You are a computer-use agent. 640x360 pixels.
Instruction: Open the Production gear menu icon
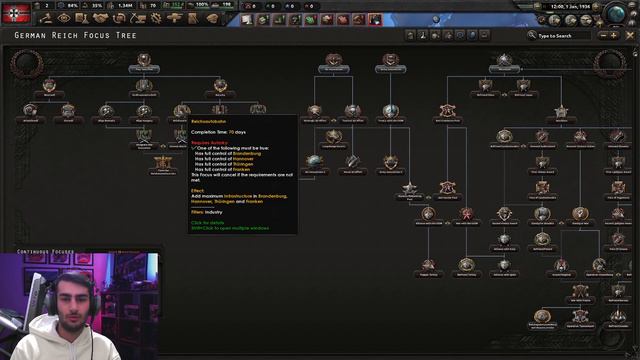pos(156,18)
